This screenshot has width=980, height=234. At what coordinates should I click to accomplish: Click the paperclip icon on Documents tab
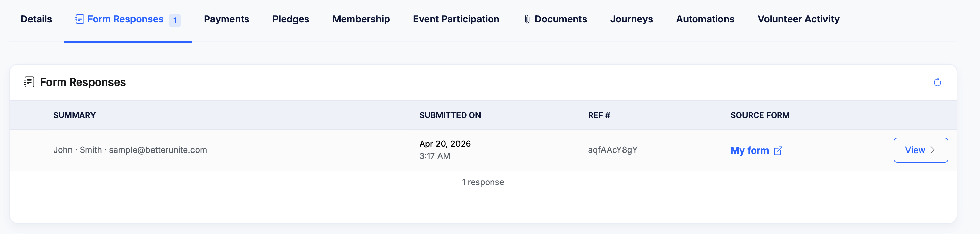coord(527,19)
